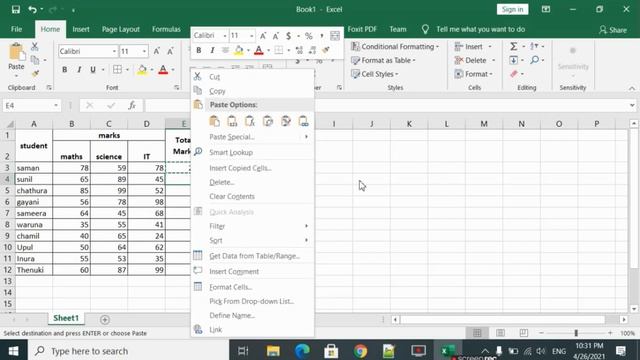Expand Format as Table dropdown

[x=414, y=60]
